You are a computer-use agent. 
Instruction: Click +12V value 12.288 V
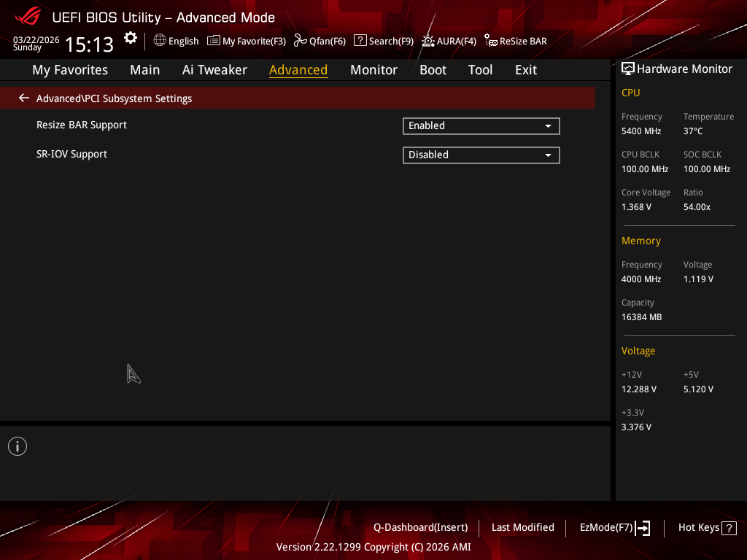click(638, 389)
